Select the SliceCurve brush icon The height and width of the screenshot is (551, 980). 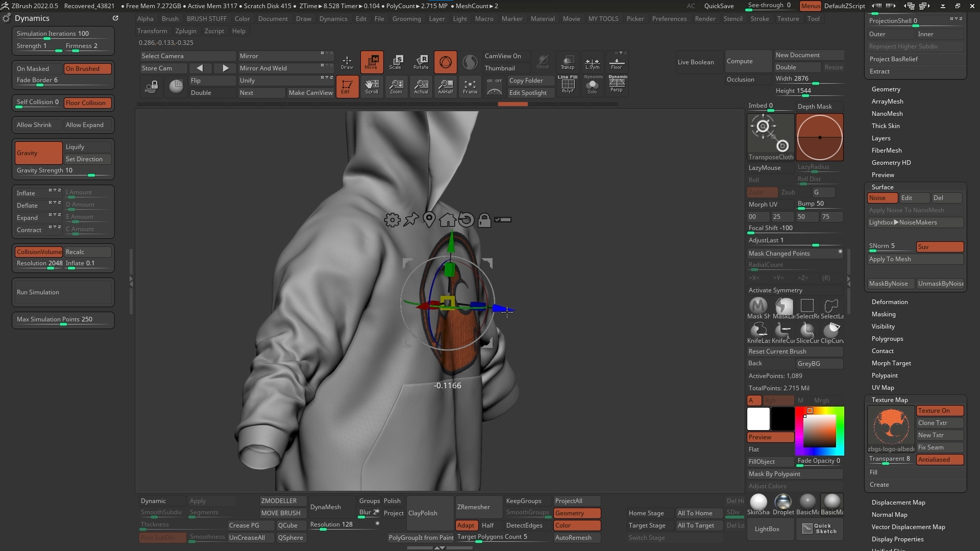point(807,331)
